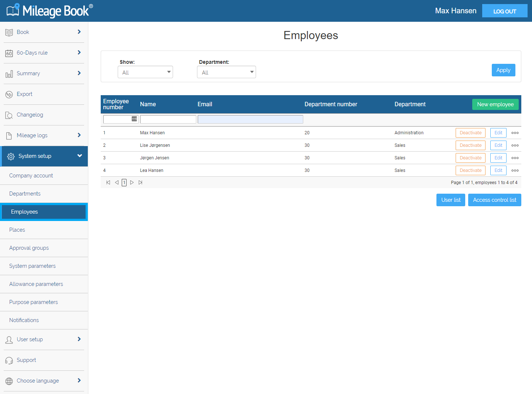Expand the Book menu chevron

79,32
